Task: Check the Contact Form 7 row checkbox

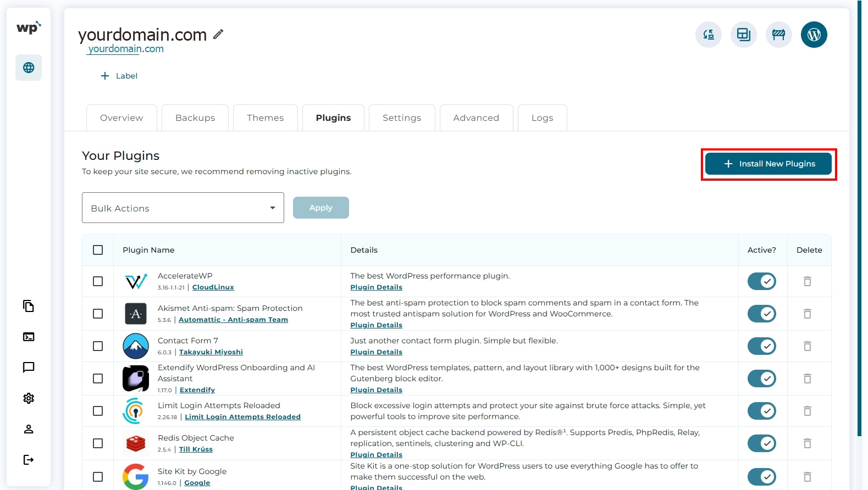Action: pyautogui.click(x=98, y=346)
